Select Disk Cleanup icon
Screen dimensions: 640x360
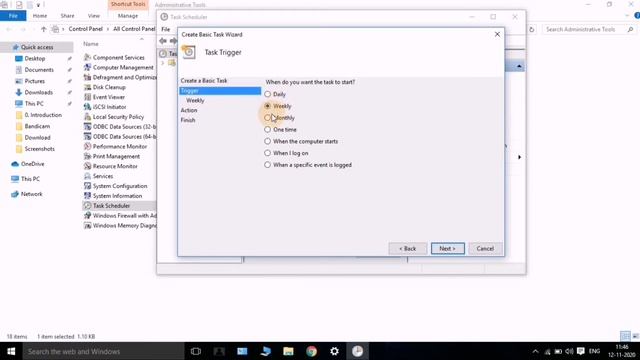click(87, 87)
